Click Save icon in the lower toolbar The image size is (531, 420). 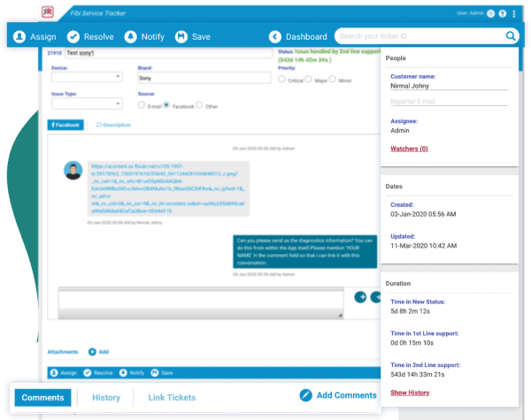tap(155, 372)
